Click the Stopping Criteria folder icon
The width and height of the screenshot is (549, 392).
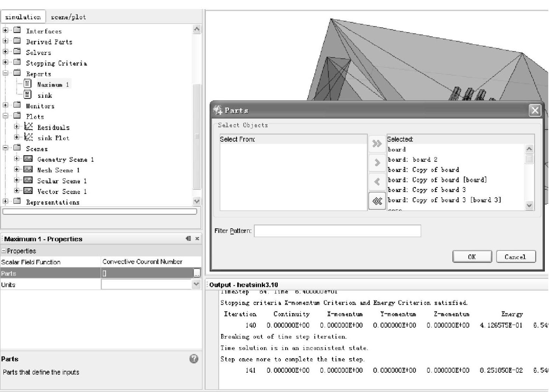click(x=17, y=62)
